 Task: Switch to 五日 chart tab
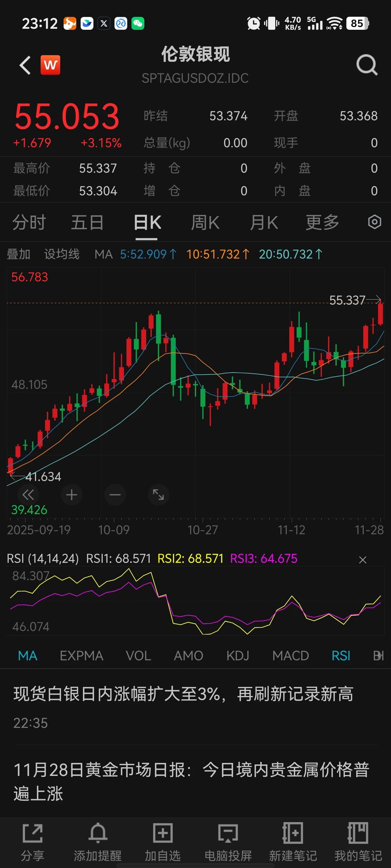click(x=88, y=222)
